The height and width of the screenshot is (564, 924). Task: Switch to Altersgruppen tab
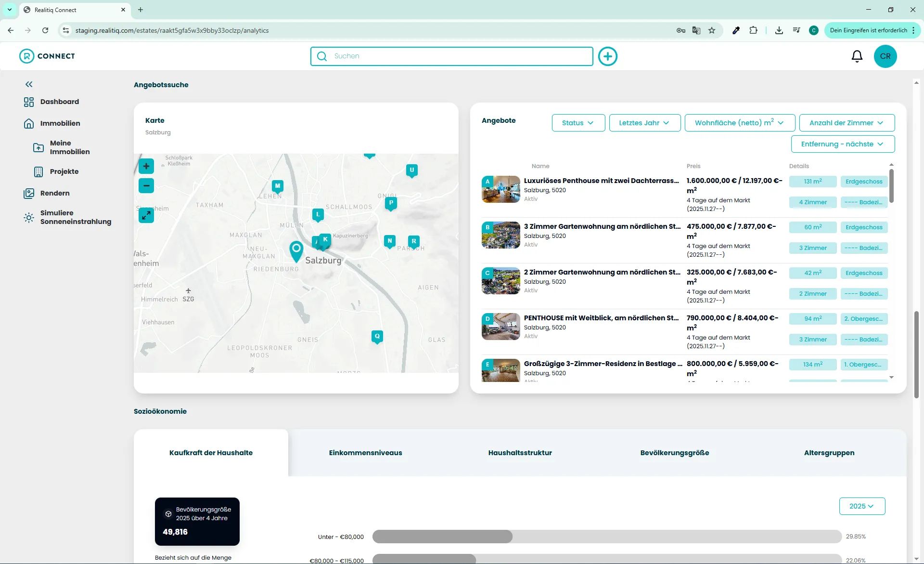(x=829, y=453)
